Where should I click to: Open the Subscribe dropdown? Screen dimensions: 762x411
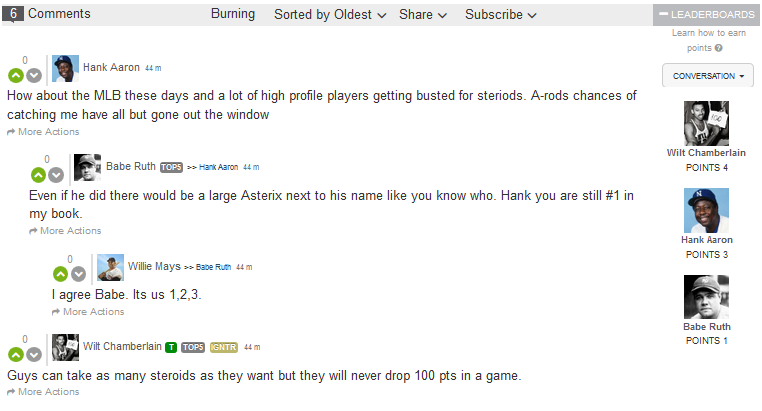(x=501, y=15)
